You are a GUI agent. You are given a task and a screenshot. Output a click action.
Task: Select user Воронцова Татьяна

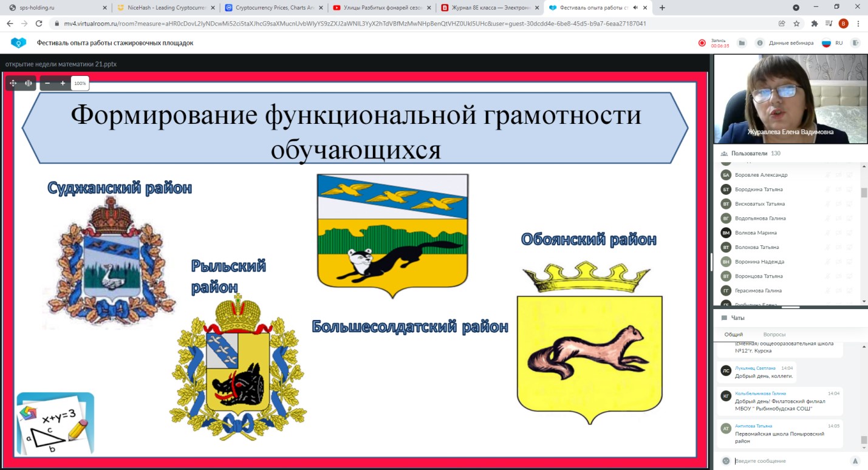coord(759,276)
